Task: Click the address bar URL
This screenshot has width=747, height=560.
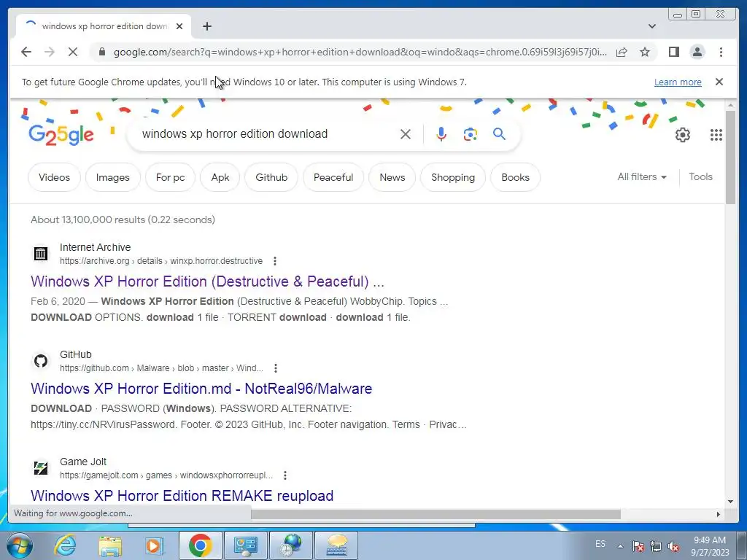Action: point(360,52)
